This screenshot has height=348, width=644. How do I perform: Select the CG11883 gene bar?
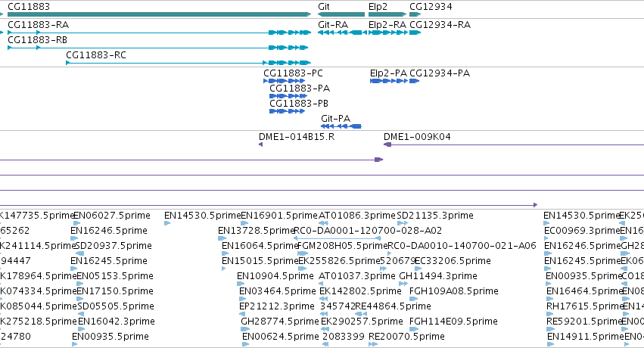(160, 14)
